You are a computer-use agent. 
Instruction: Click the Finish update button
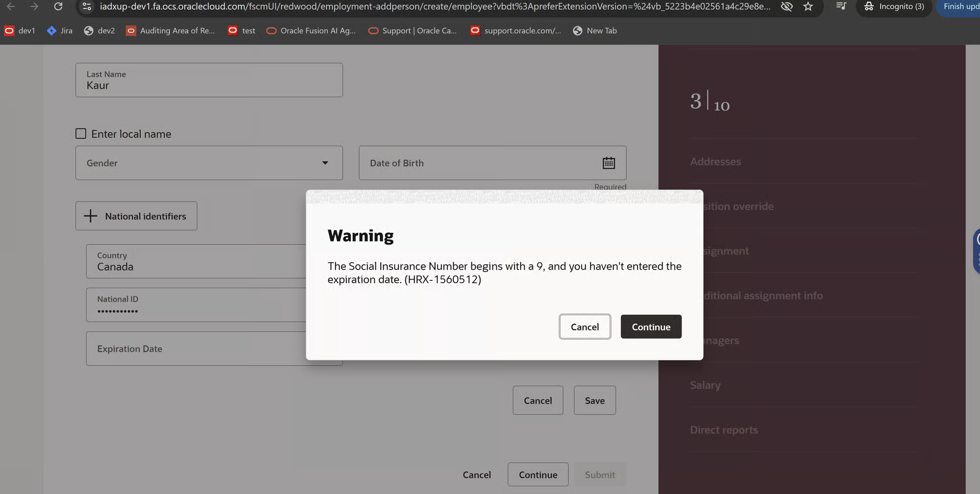(x=959, y=6)
